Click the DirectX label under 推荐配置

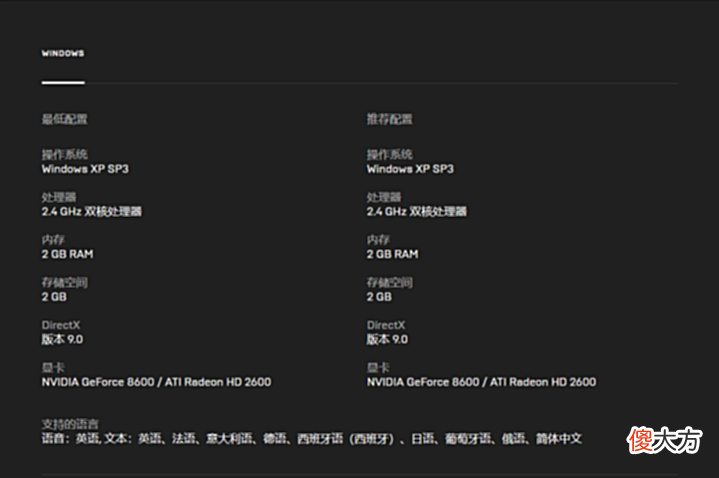click(x=386, y=325)
